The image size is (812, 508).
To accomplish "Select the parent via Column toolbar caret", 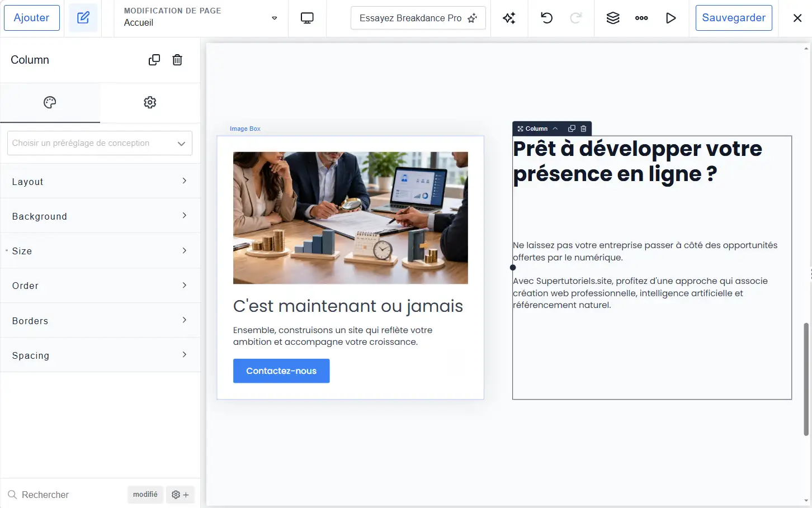I will (x=555, y=129).
